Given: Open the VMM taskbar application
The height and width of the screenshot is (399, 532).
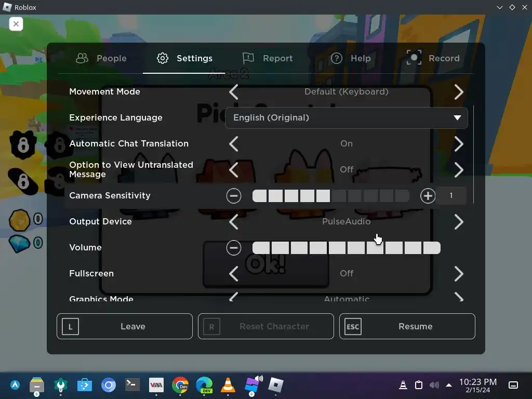Looking at the screenshot, I should click(156, 385).
